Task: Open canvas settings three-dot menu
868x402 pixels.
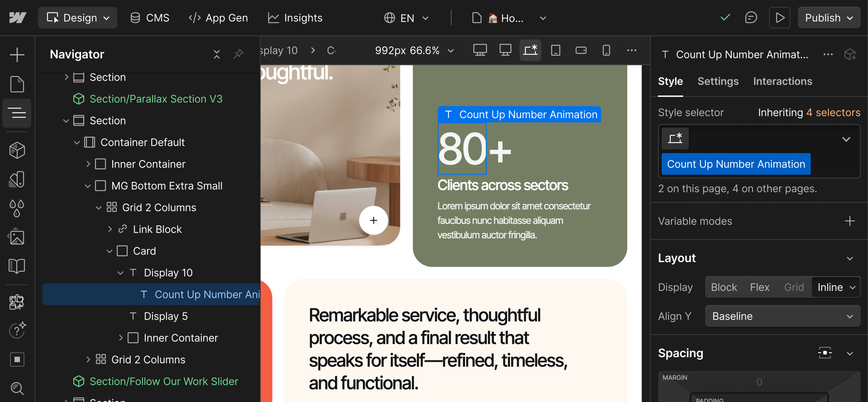Action: click(631, 50)
